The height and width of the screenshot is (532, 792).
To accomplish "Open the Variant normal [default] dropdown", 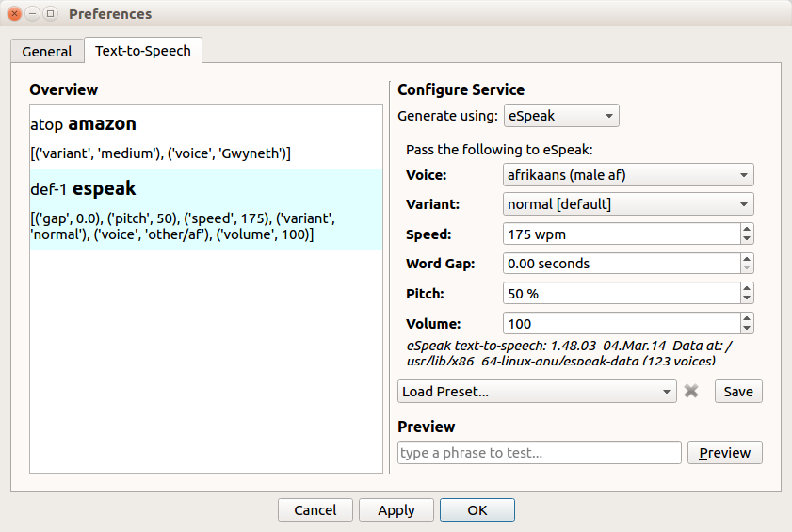I will point(628,204).
